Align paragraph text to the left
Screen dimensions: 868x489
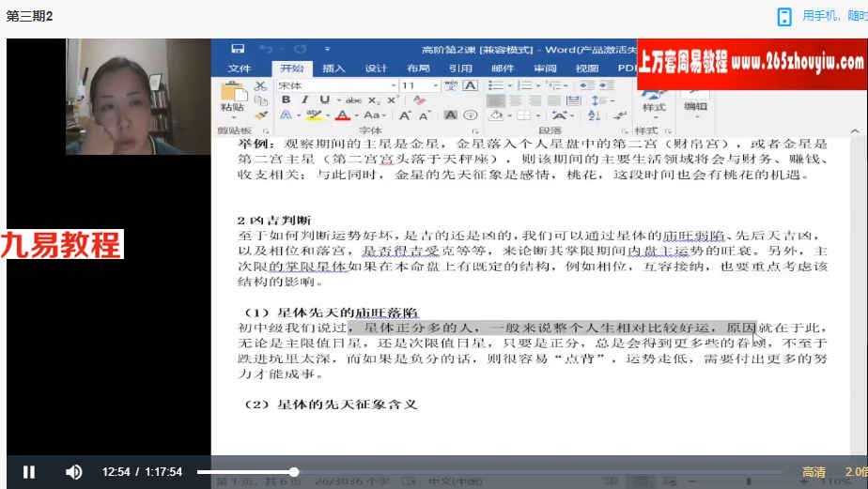tap(495, 100)
